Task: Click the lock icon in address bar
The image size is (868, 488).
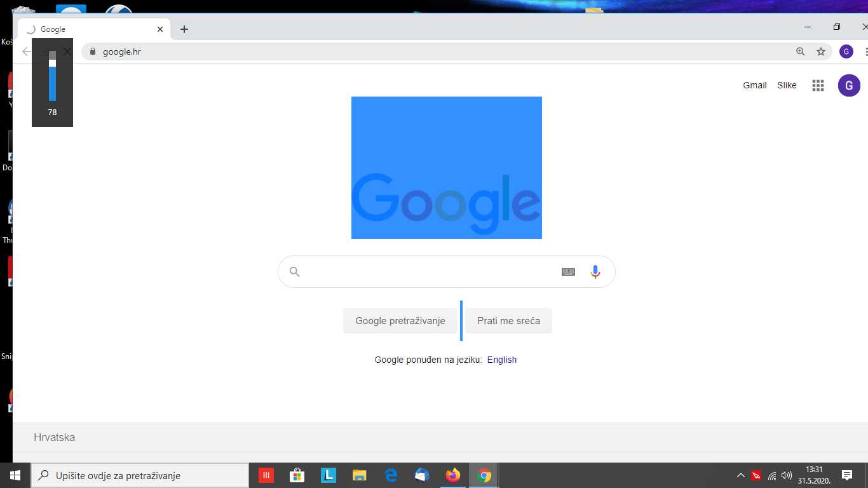Action: point(93,51)
